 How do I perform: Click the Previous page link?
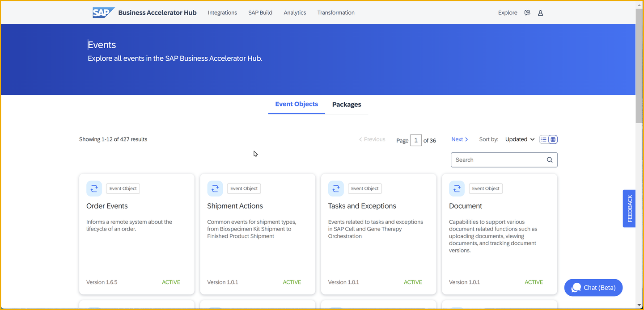(372, 139)
